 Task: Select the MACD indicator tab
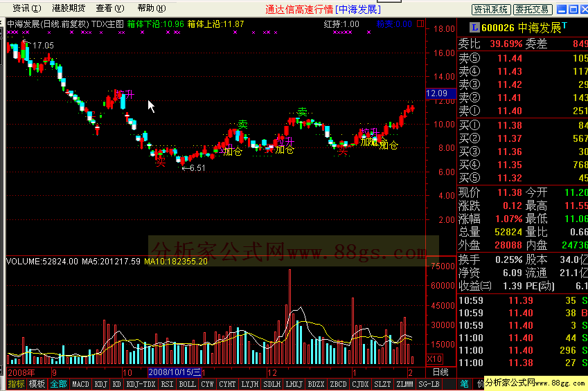[x=80, y=384]
